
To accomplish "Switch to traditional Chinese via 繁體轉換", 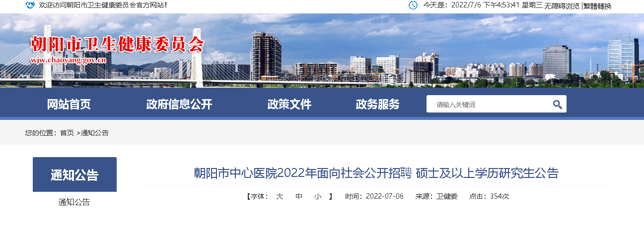I will 597,6.
